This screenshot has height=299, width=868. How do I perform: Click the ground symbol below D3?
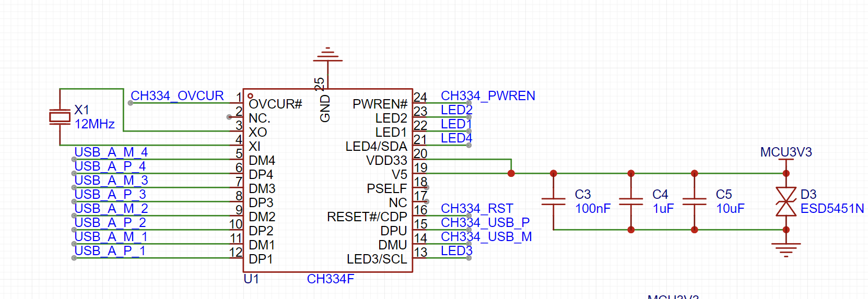(x=786, y=249)
